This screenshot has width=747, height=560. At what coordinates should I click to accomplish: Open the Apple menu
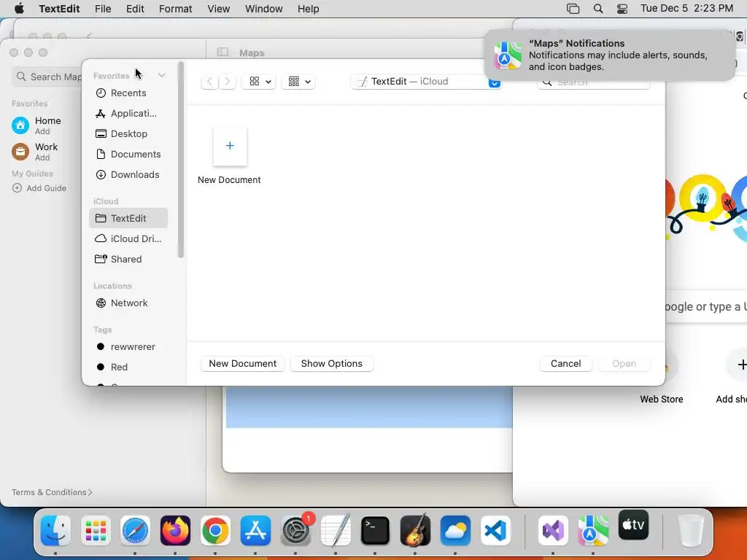[19, 9]
